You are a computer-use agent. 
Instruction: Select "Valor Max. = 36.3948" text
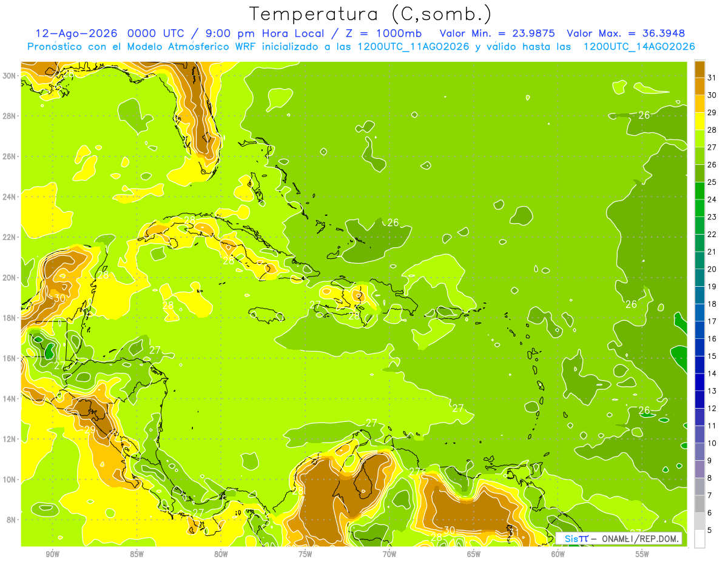pos(625,33)
